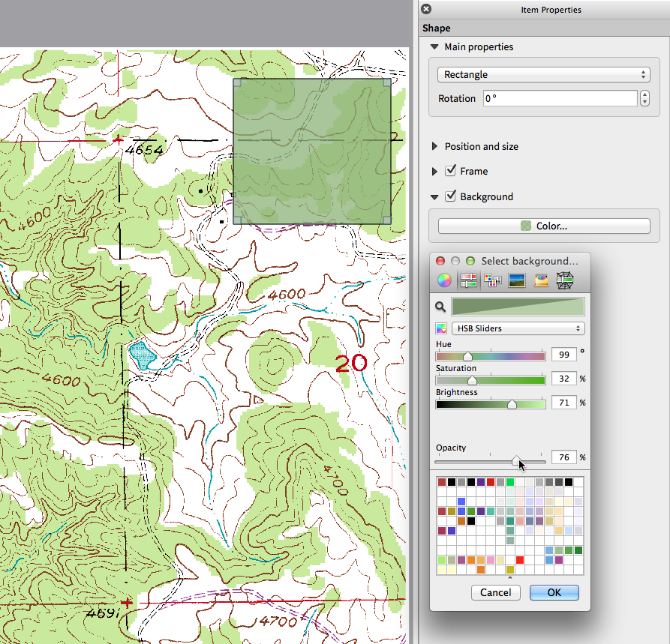Open the Rectangle shape type dropdown
Image resolution: width=670 pixels, height=644 pixels.
(543, 75)
